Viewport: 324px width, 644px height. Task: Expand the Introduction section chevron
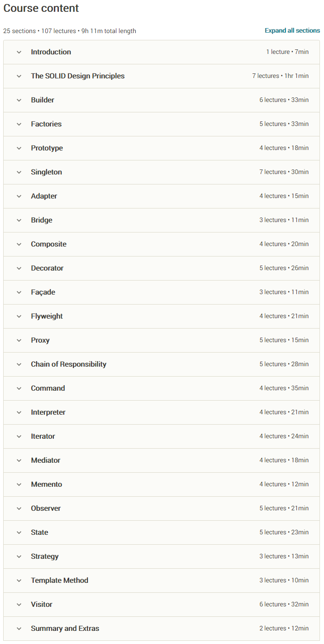[x=19, y=52]
